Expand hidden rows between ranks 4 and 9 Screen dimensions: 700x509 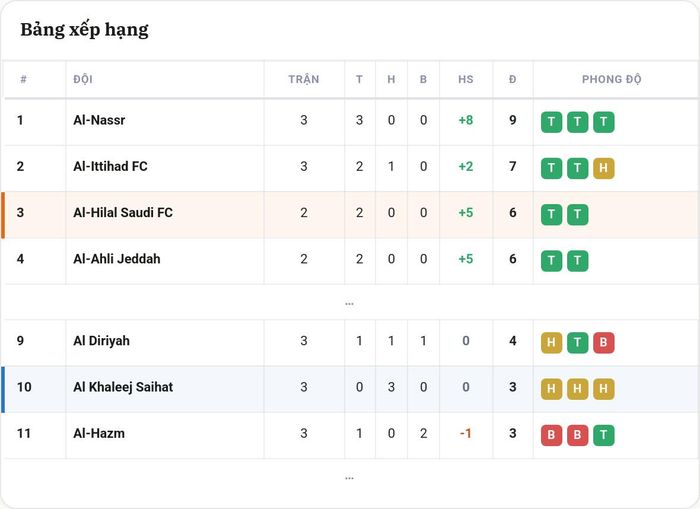350,303
